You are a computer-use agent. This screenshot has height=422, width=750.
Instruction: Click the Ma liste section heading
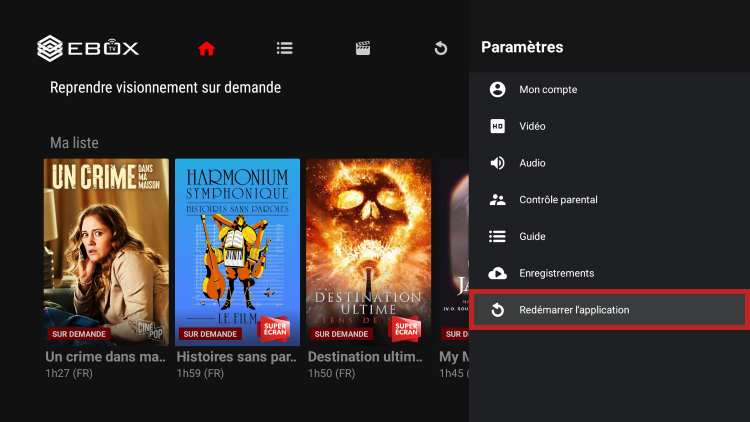(74, 143)
